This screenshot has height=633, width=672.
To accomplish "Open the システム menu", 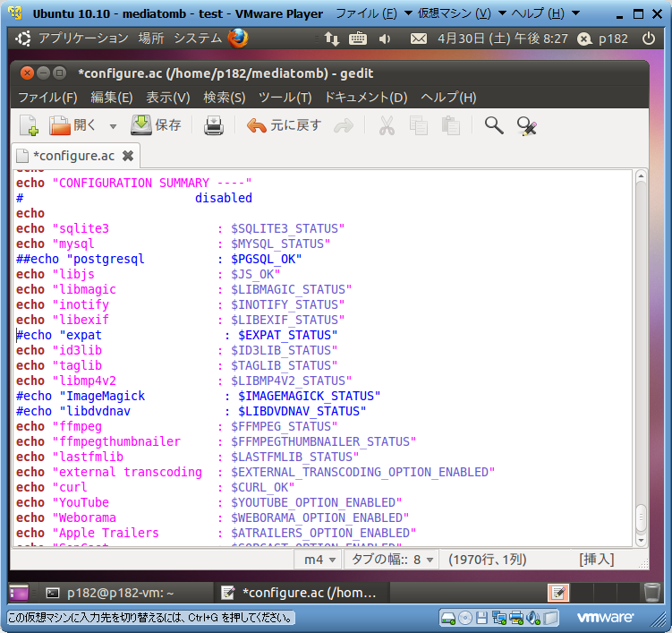I will pos(198,38).
